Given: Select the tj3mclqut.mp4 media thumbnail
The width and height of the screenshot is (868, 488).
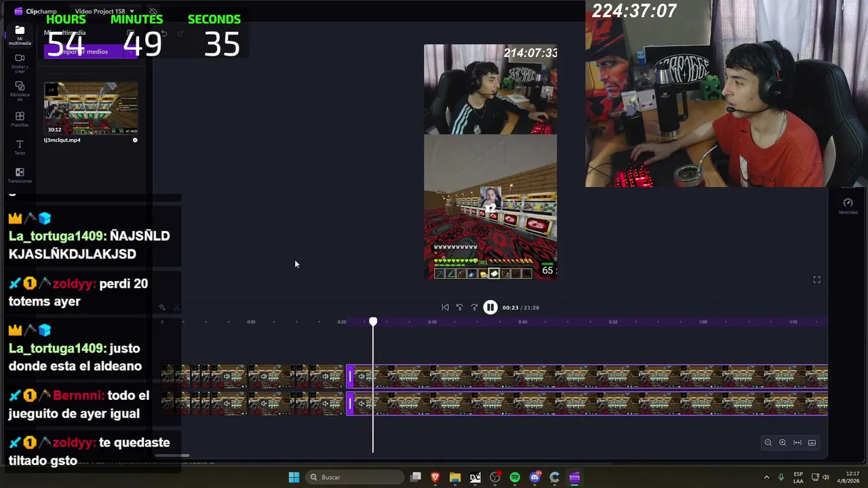Looking at the screenshot, I should pyautogui.click(x=91, y=108).
